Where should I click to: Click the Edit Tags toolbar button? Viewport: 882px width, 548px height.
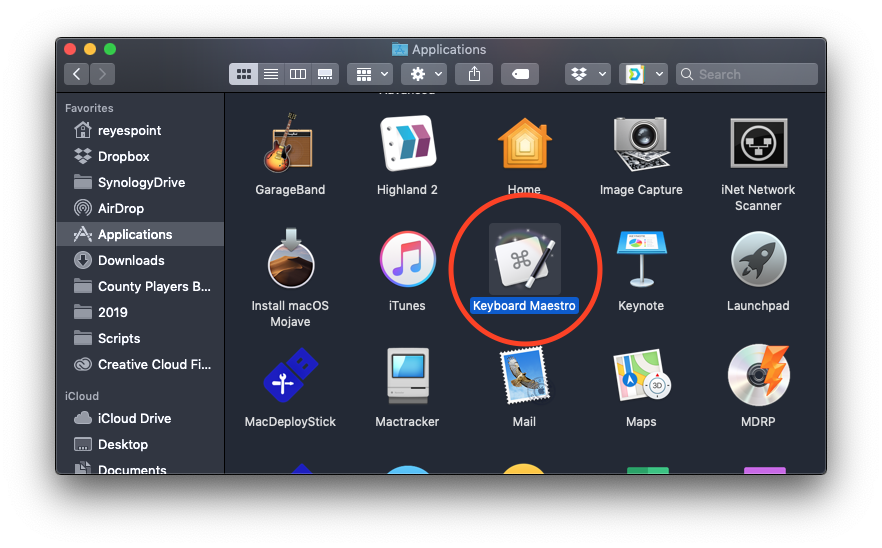(x=520, y=74)
